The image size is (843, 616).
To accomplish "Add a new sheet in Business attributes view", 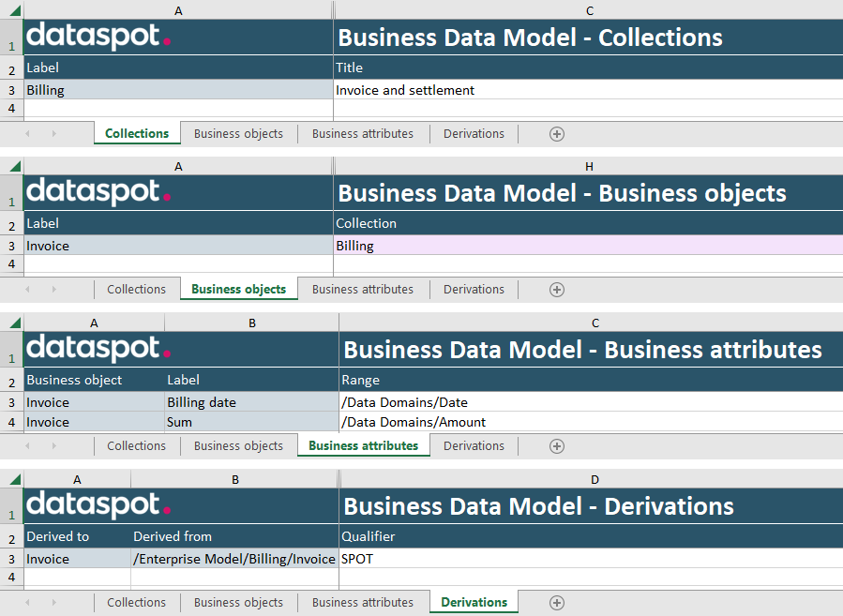I will (556, 446).
